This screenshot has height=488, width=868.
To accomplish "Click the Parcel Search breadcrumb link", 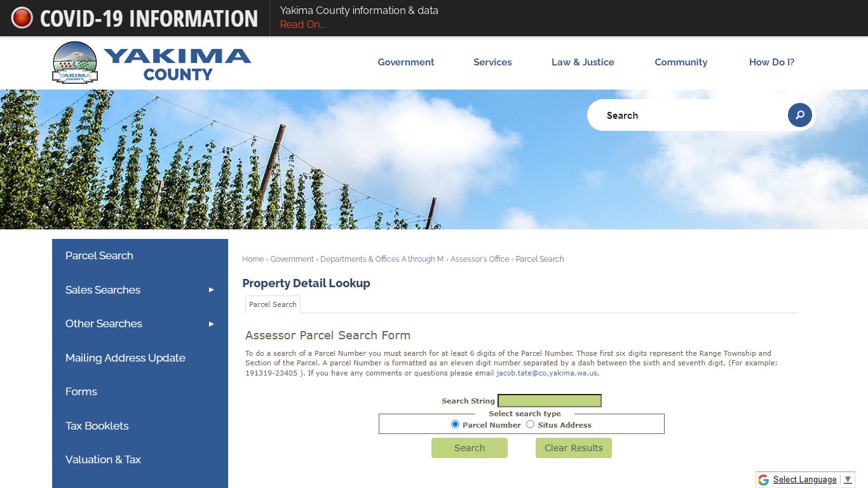I will pyautogui.click(x=539, y=259).
